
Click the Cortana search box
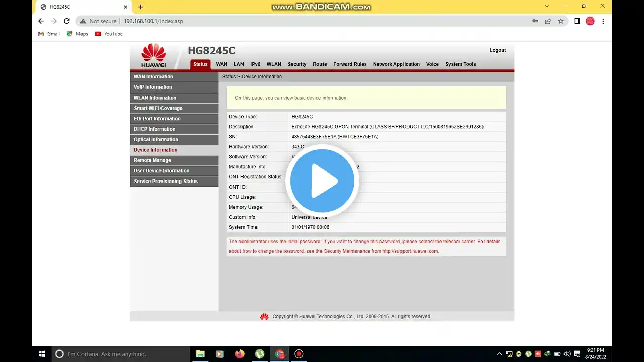(x=121, y=354)
